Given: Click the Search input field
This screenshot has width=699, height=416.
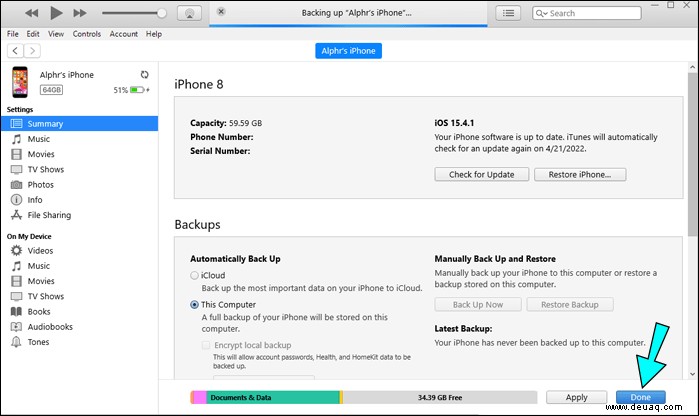Looking at the screenshot, I should [587, 13].
